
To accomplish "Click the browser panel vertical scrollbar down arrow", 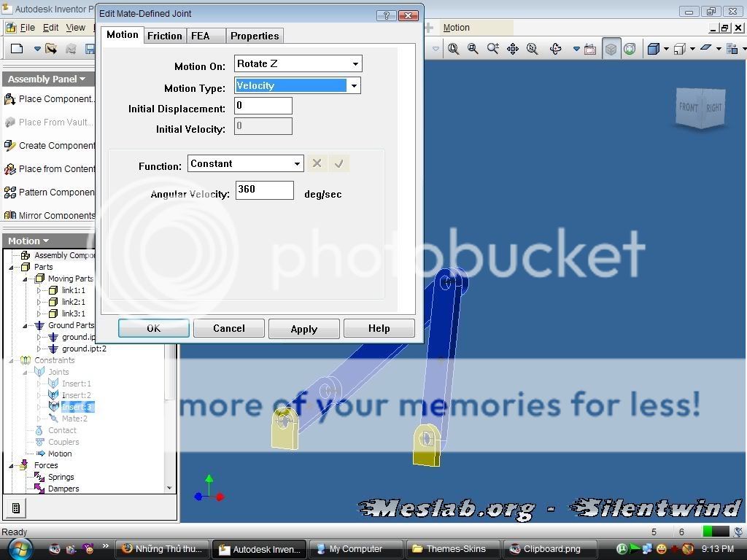I will [169, 488].
